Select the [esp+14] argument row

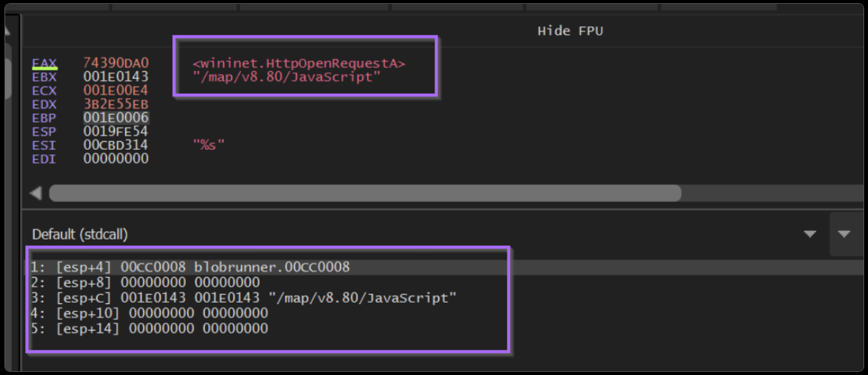point(149,329)
